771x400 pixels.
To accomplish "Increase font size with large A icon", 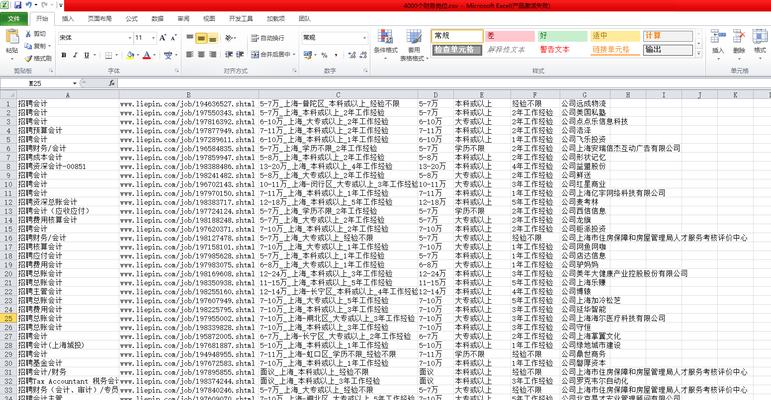I will tap(163, 37).
